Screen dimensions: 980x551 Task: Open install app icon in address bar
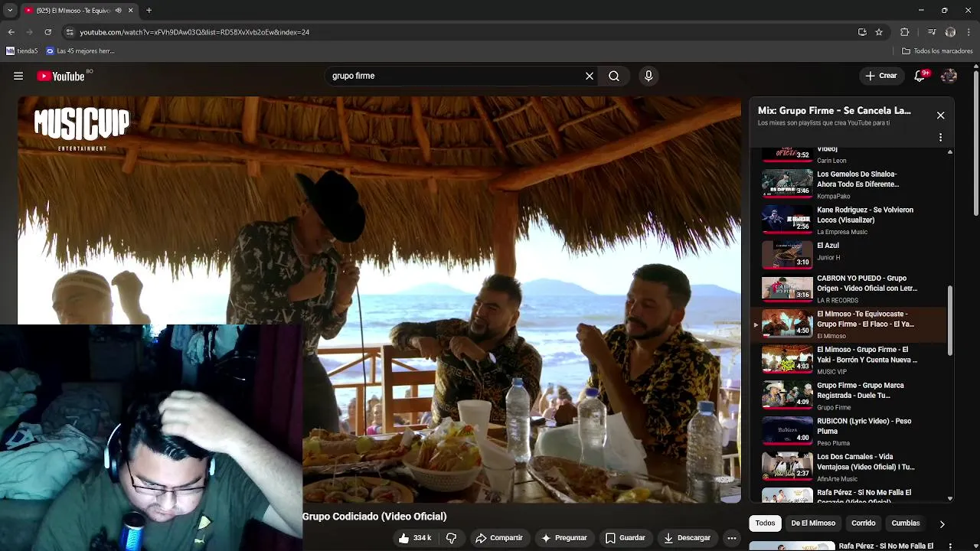(862, 32)
